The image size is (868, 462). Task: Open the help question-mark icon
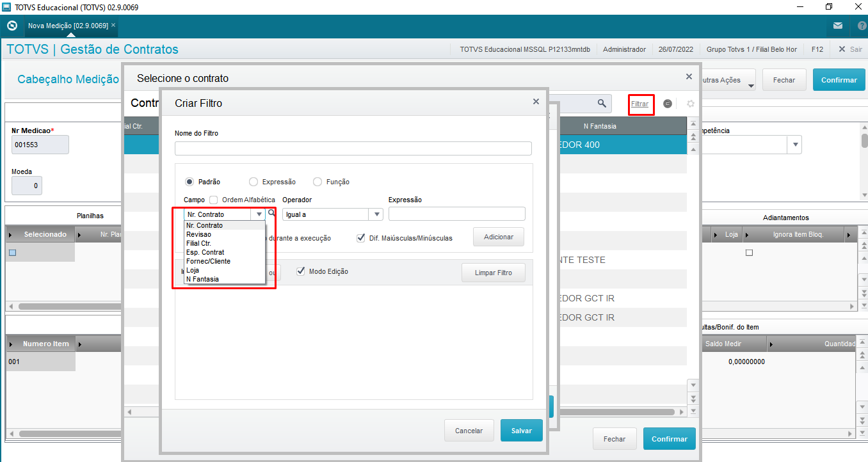(862, 26)
